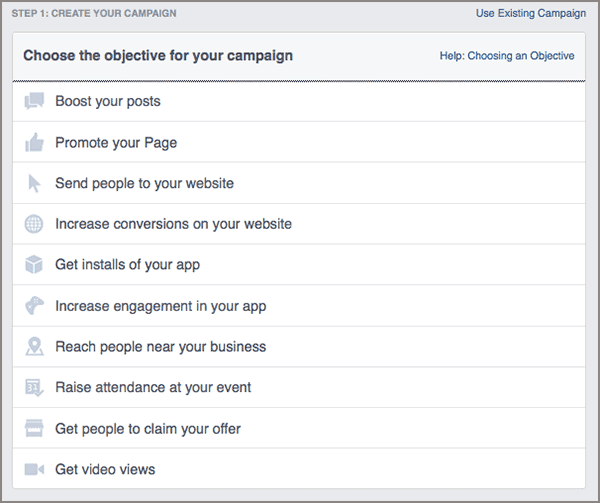Screen dimensions: 600x503
Task: Open the Use Existing Campaign link
Action: pyautogui.click(x=531, y=14)
